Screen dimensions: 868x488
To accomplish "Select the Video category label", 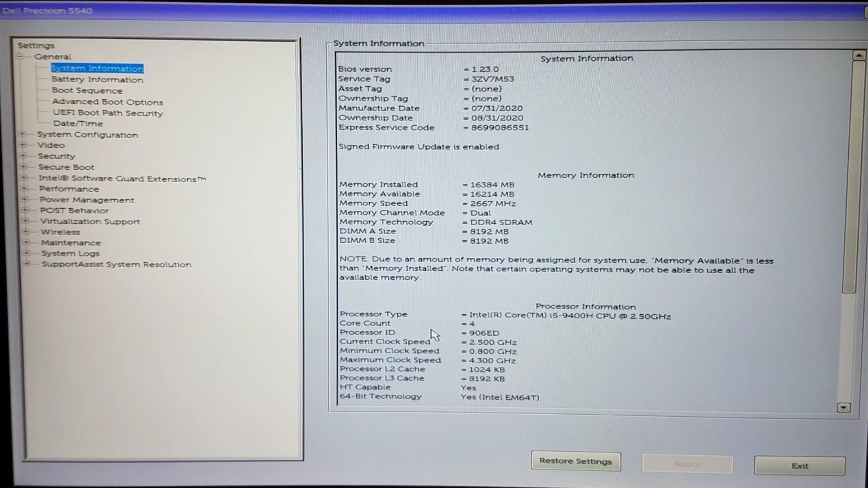I will point(51,145).
